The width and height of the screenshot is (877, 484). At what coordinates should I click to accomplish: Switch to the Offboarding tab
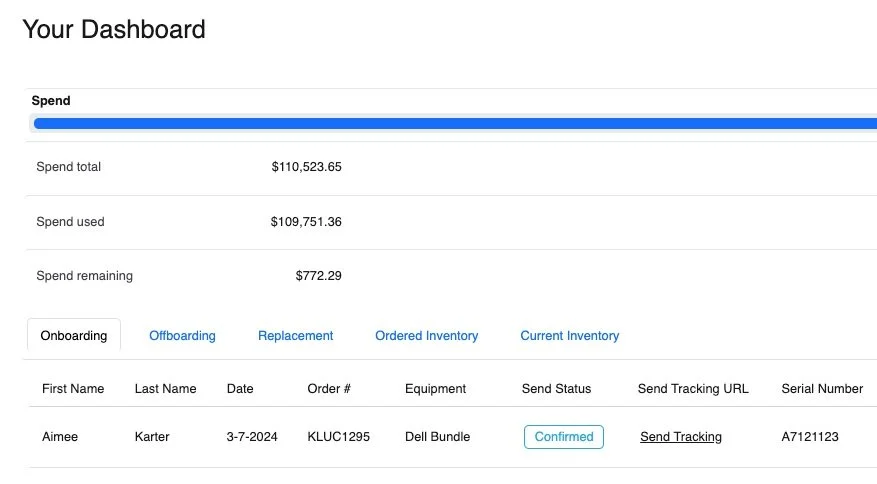click(182, 336)
